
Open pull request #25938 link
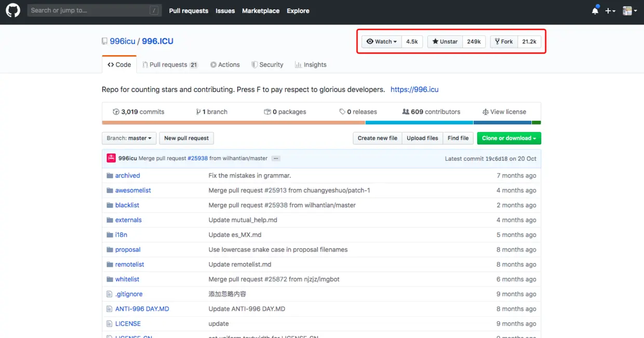[197, 159]
